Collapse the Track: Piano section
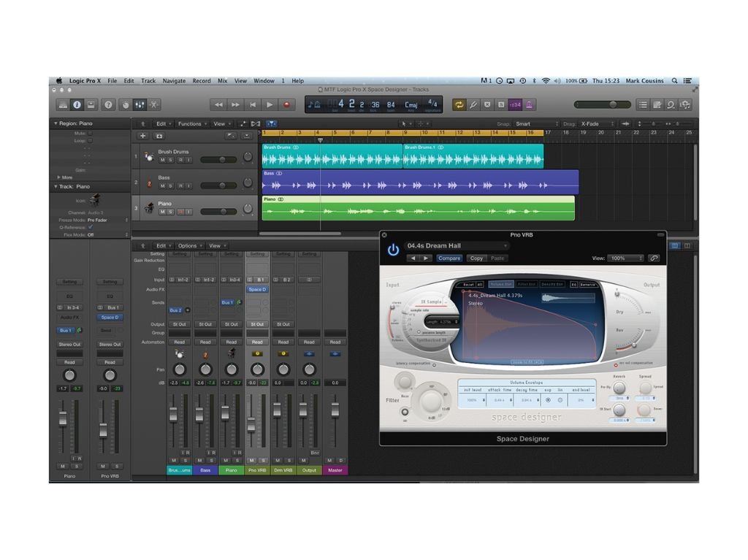 (x=56, y=186)
